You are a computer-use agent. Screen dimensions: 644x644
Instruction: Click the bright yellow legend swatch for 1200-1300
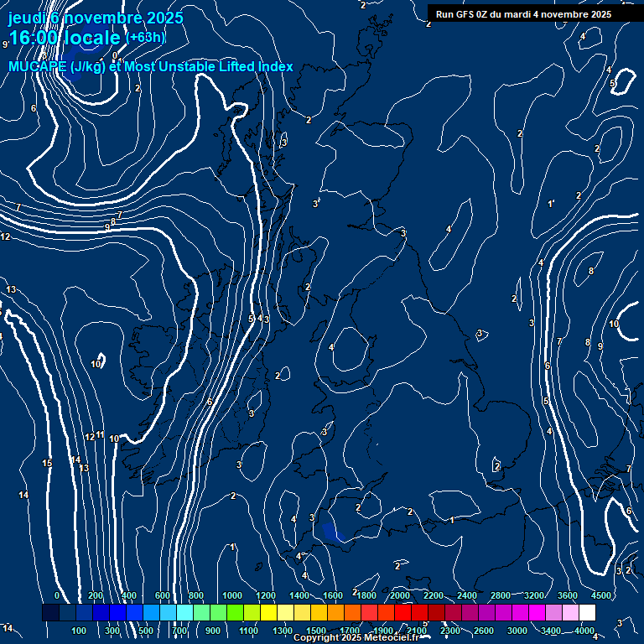(269, 612)
